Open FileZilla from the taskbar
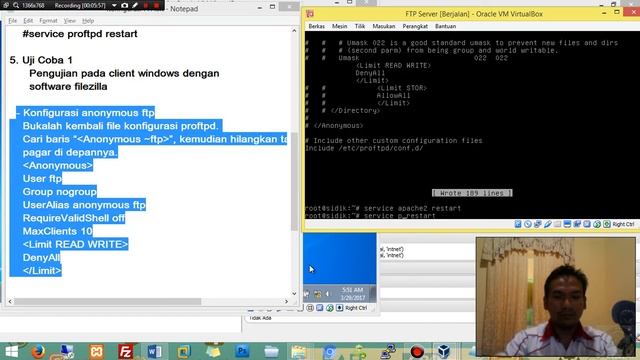 point(125,351)
